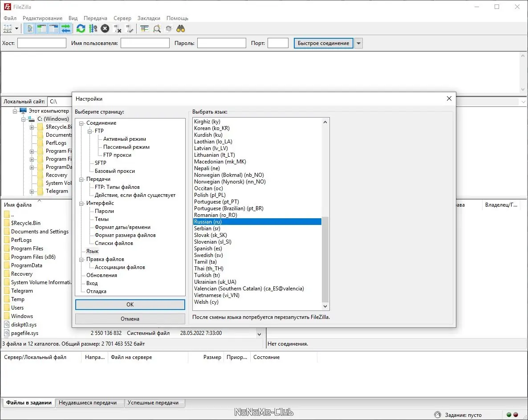The image size is (528, 420).
Task: Expand the Program Files (x86) folder in local tree
Action: [x=32, y=159]
